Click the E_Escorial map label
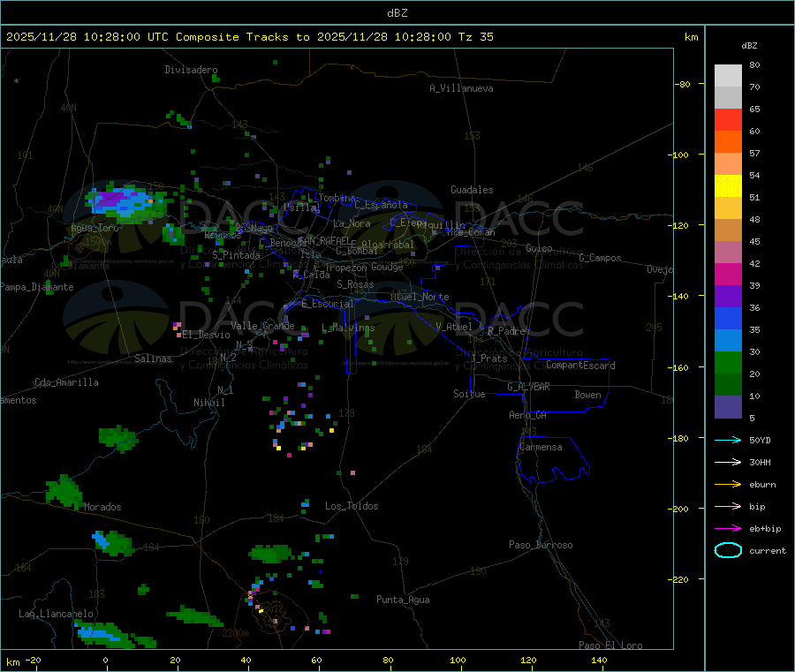Image resolution: width=795 pixels, height=672 pixels. 328,304
